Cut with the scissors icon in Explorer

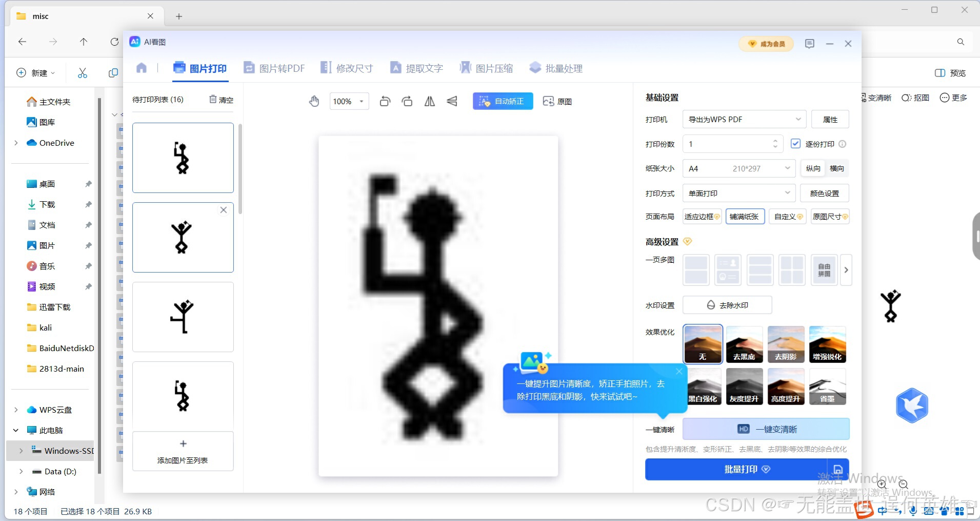click(x=83, y=73)
